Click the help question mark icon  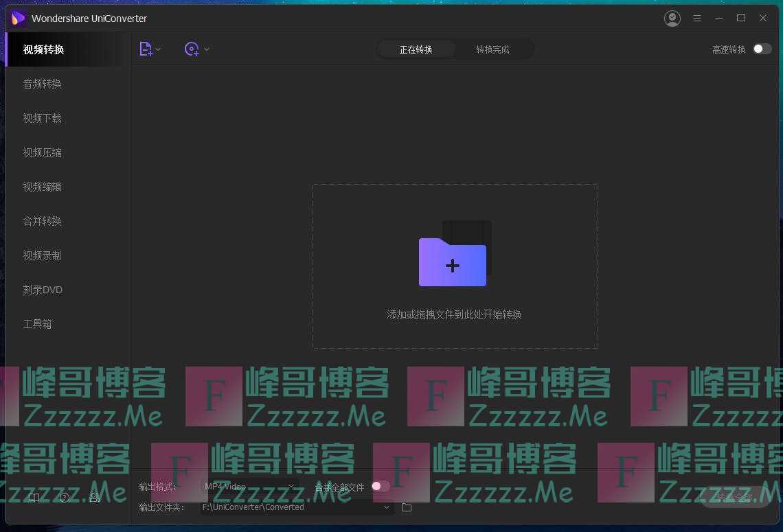(x=65, y=497)
